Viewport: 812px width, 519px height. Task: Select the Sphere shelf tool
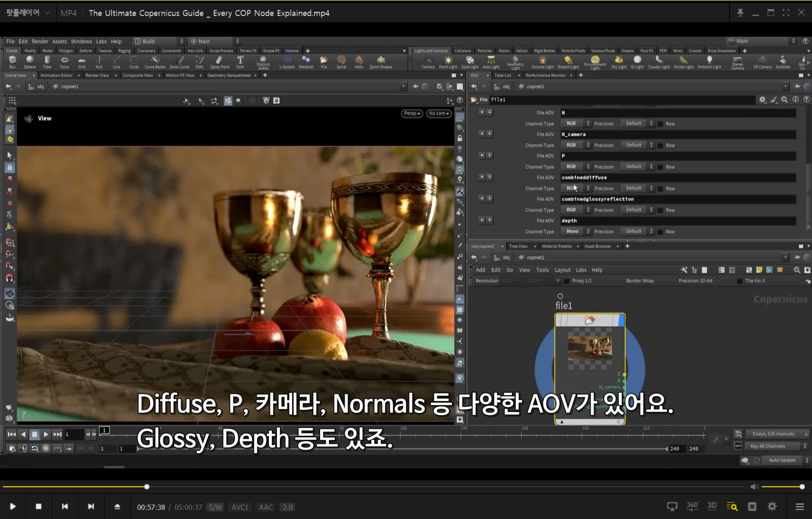coord(30,62)
